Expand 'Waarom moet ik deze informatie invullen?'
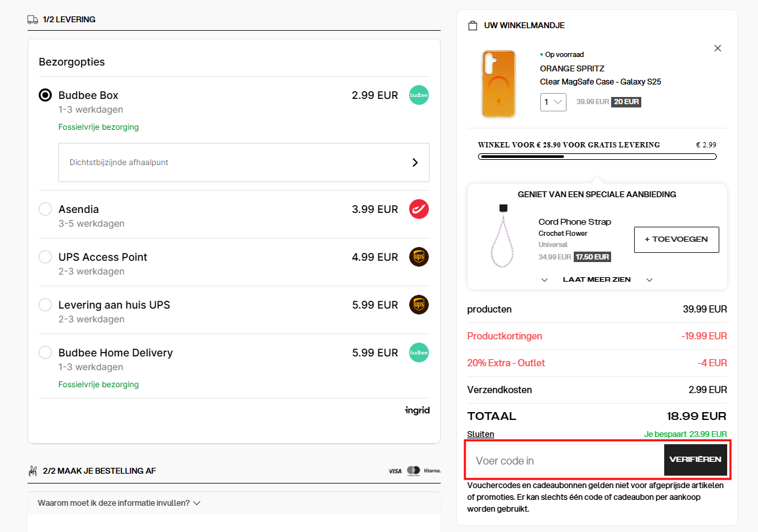758x532 pixels. click(x=119, y=503)
